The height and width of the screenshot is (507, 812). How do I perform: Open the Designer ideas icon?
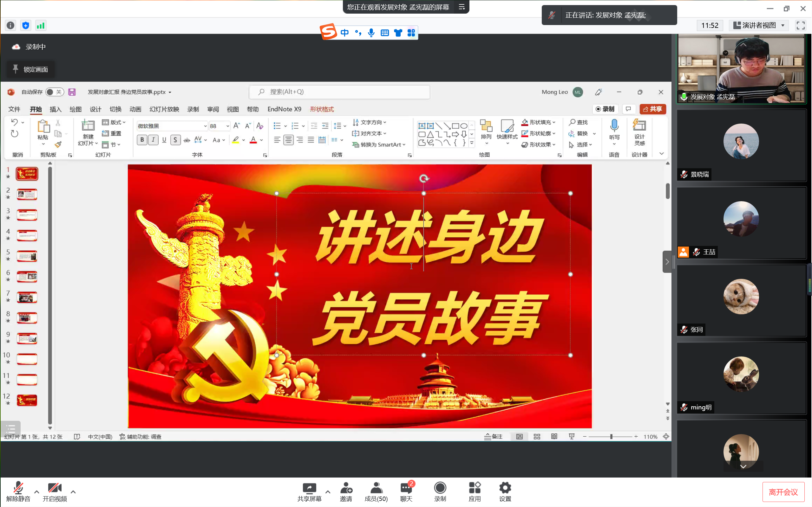(x=639, y=126)
